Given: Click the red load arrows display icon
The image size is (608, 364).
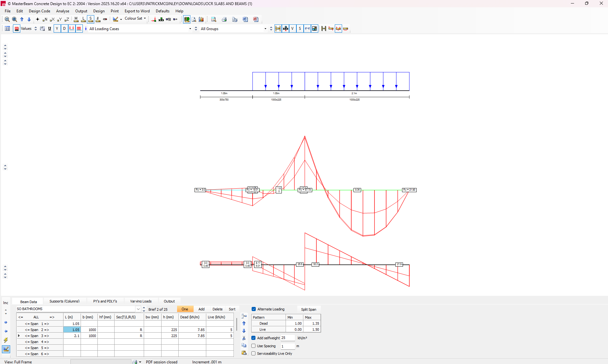Looking at the screenshot, I should [x=72, y=29].
